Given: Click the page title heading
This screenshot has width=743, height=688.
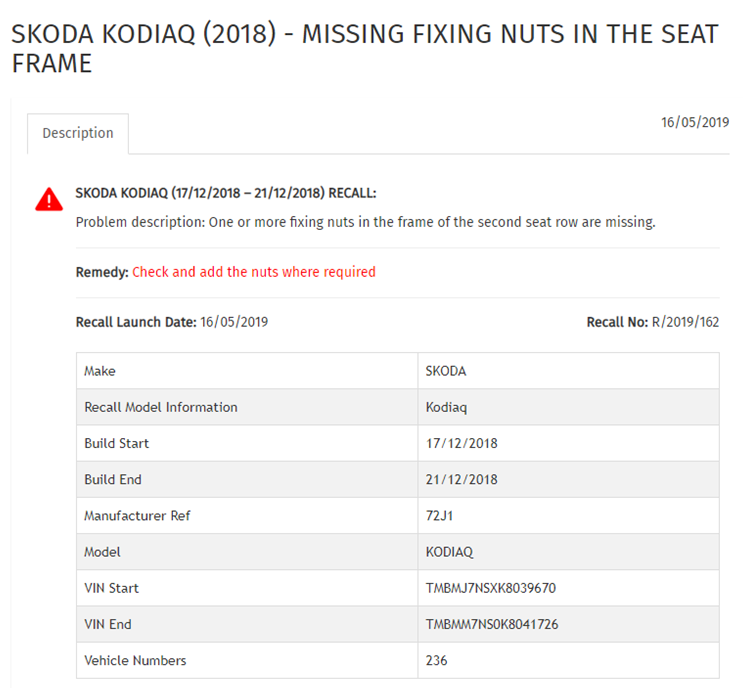Looking at the screenshot, I should 365,48.
